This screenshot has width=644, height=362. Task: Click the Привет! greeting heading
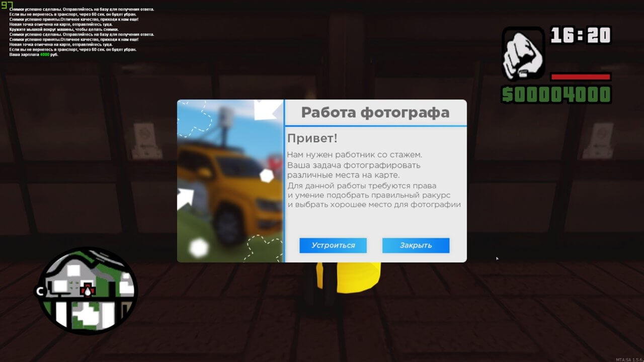tap(312, 138)
